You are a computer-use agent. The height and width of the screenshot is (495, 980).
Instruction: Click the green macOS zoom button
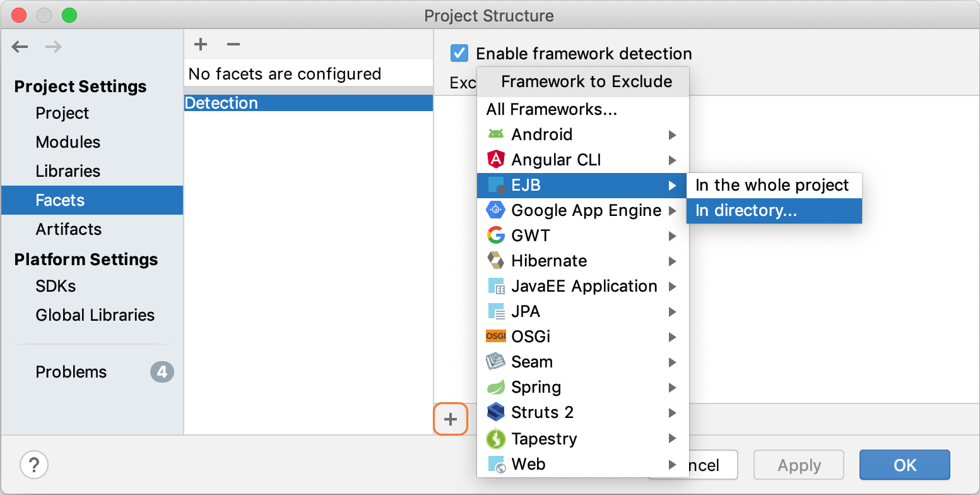69,16
